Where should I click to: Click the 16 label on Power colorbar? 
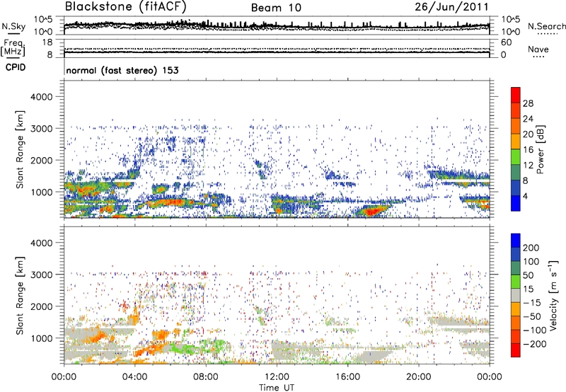click(528, 150)
